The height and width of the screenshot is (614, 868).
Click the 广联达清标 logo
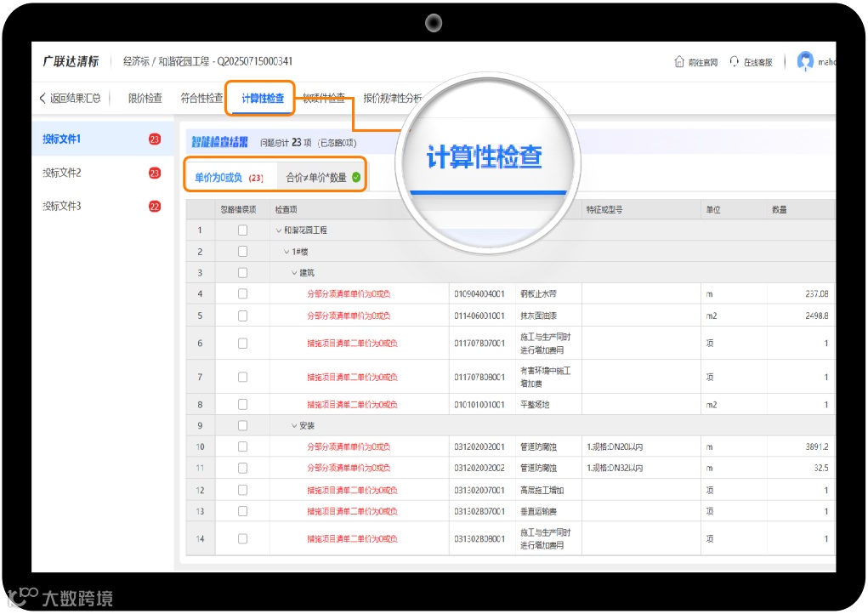[x=71, y=61]
